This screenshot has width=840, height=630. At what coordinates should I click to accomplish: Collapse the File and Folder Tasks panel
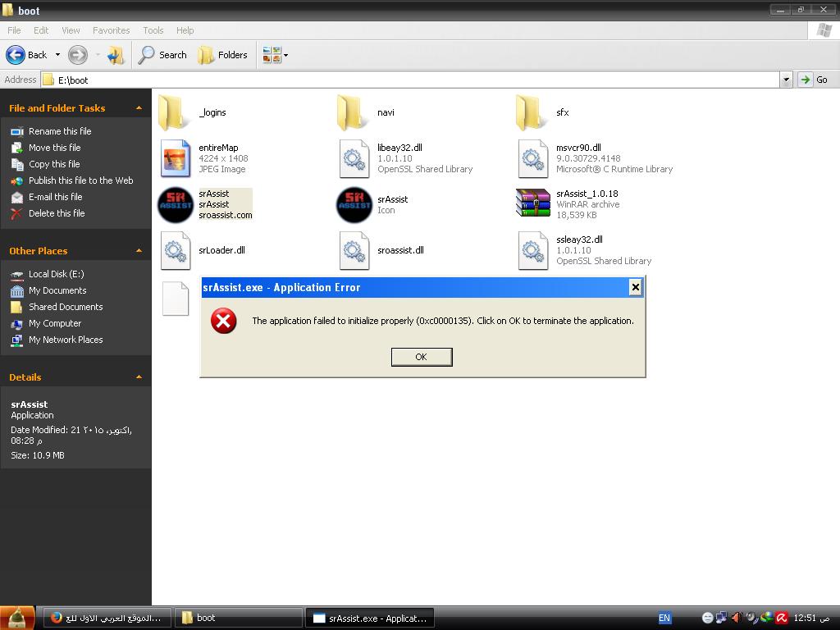(139, 108)
